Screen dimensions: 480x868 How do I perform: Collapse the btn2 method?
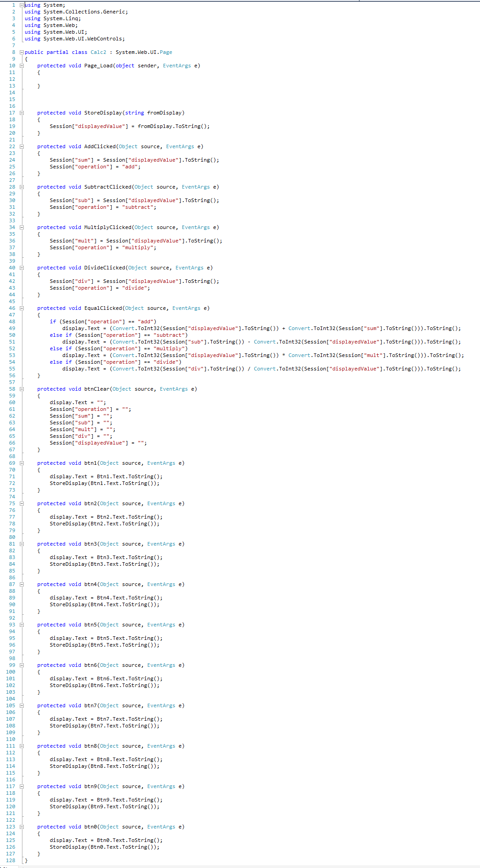coord(22,503)
